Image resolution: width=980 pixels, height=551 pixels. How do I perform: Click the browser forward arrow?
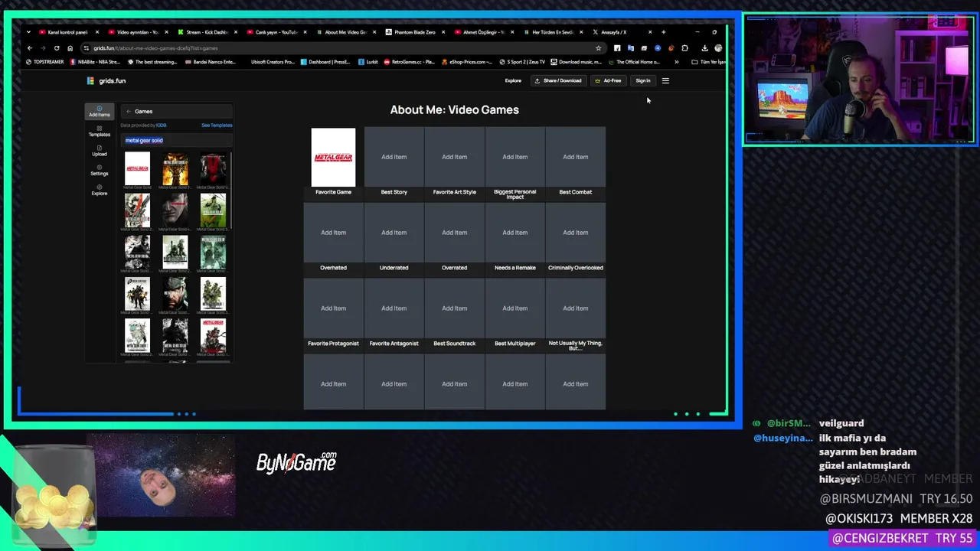coord(43,48)
